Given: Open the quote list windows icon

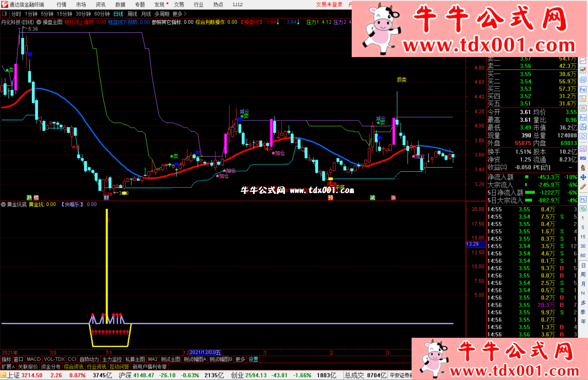Looking at the screenshot, I should tap(583, 80).
